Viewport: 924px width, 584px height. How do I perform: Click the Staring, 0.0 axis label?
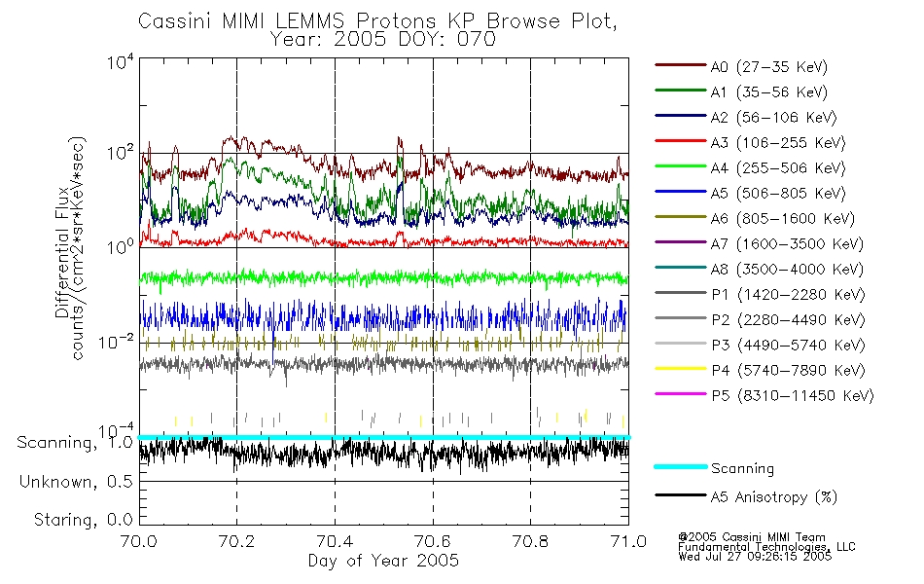[83, 520]
